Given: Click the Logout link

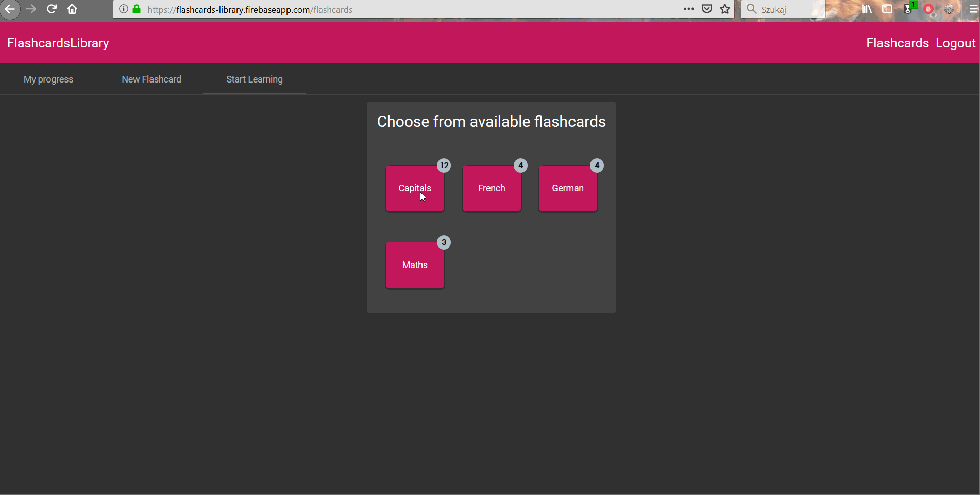Looking at the screenshot, I should pyautogui.click(x=955, y=43).
